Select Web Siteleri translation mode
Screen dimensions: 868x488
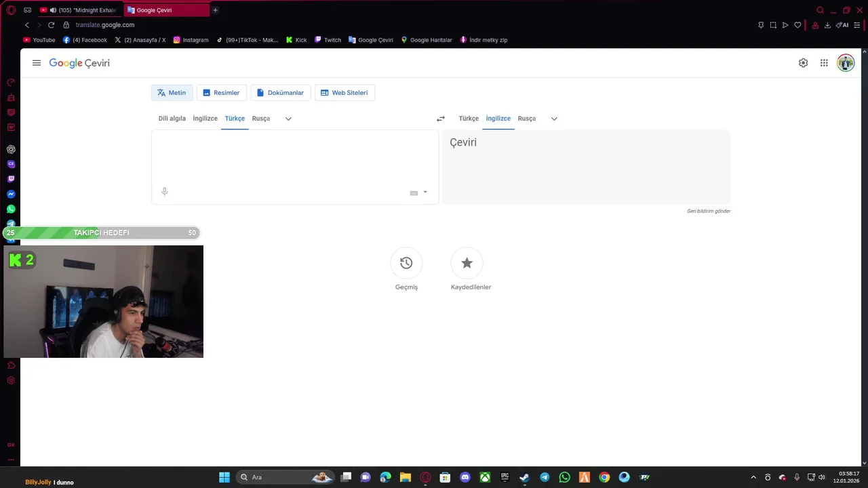344,93
